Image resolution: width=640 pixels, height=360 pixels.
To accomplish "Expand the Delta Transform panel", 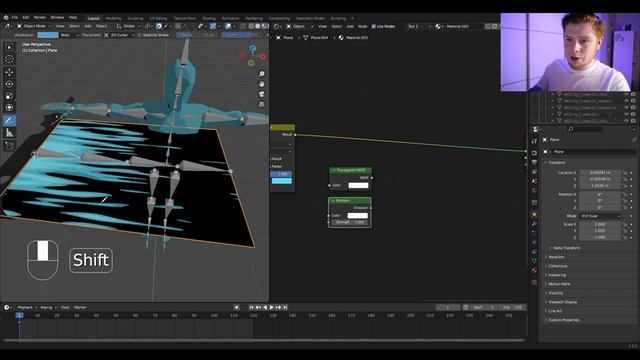I will point(566,248).
